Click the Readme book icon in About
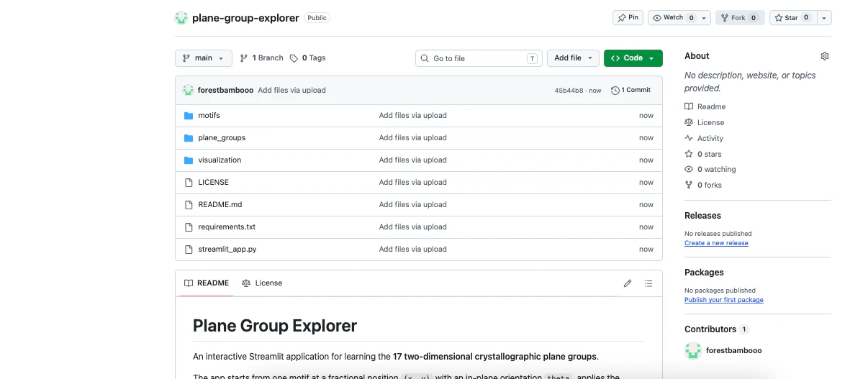This screenshot has height=379, width=868. [689, 106]
